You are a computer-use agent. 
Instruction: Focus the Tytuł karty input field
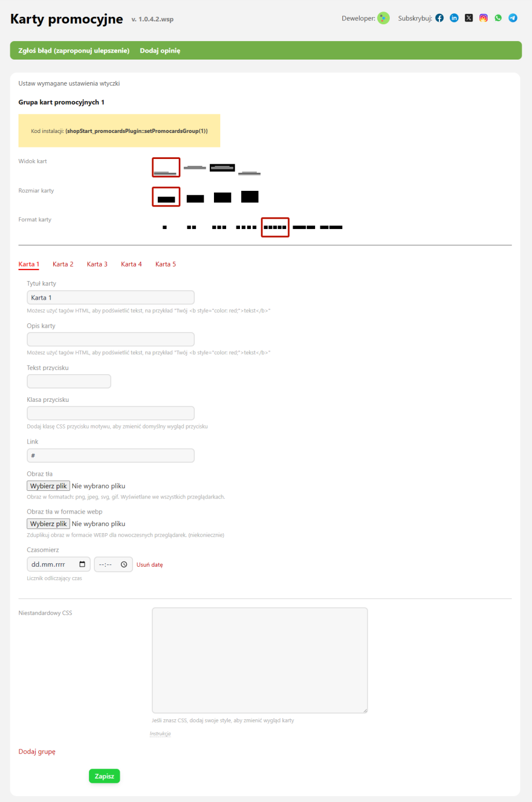[x=110, y=298]
